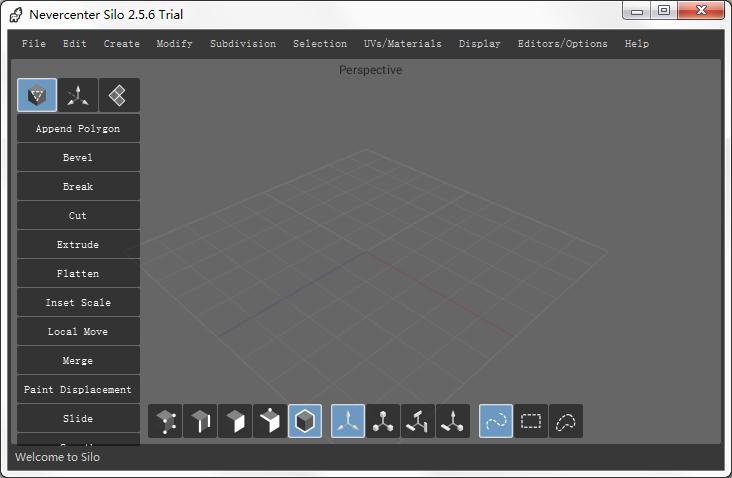Image resolution: width=732 pixels, height=478 pixels.
Task: Minimize the Silo window
Action: tap(637, 10)
